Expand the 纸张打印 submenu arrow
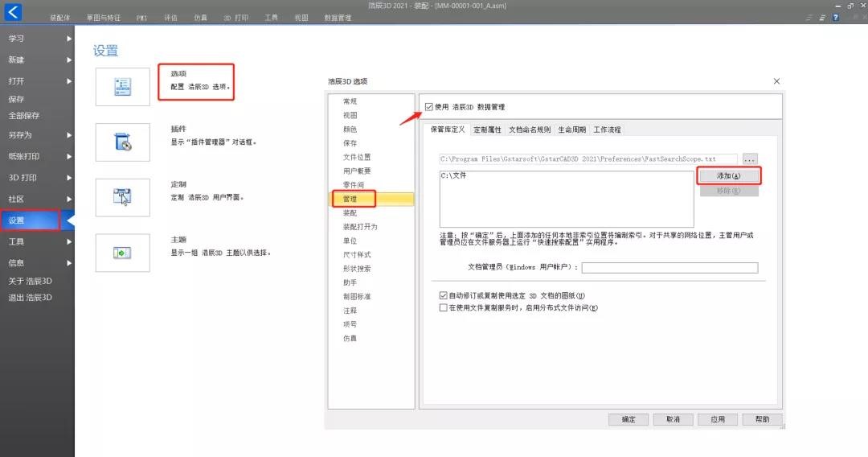This screenshot has height=457, width=868. 69,157
